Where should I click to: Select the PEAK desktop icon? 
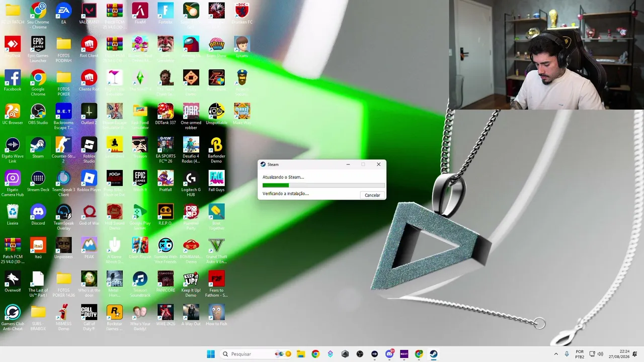(x=89, y=248)
